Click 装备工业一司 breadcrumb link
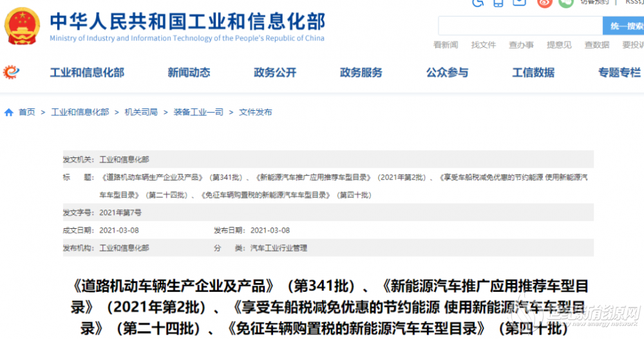This screenshot has height=339, width=644. pyautogui.click(x=198, y=112)
